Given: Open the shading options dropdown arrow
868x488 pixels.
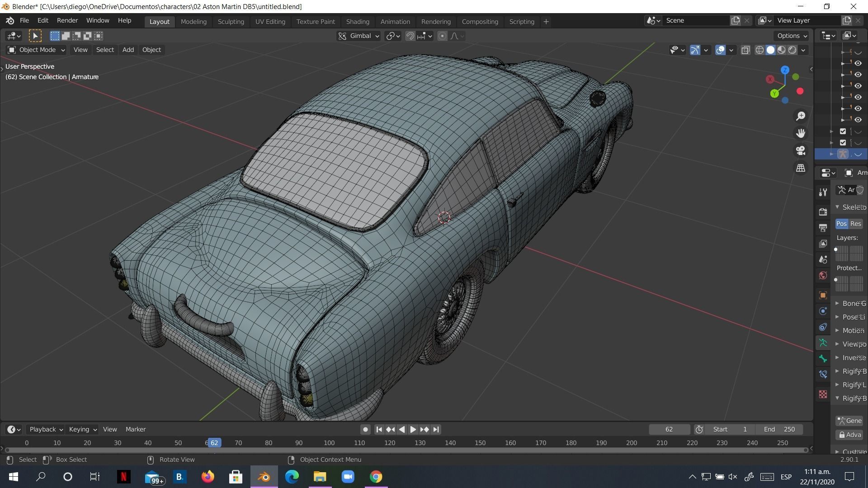Looking at the screenshot, I should click(803, 50).
